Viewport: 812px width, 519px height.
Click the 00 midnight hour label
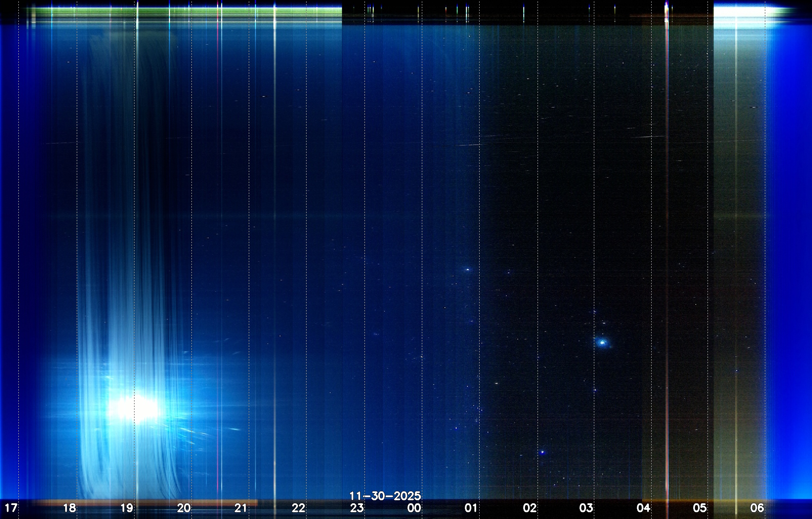tap(414, 508)
